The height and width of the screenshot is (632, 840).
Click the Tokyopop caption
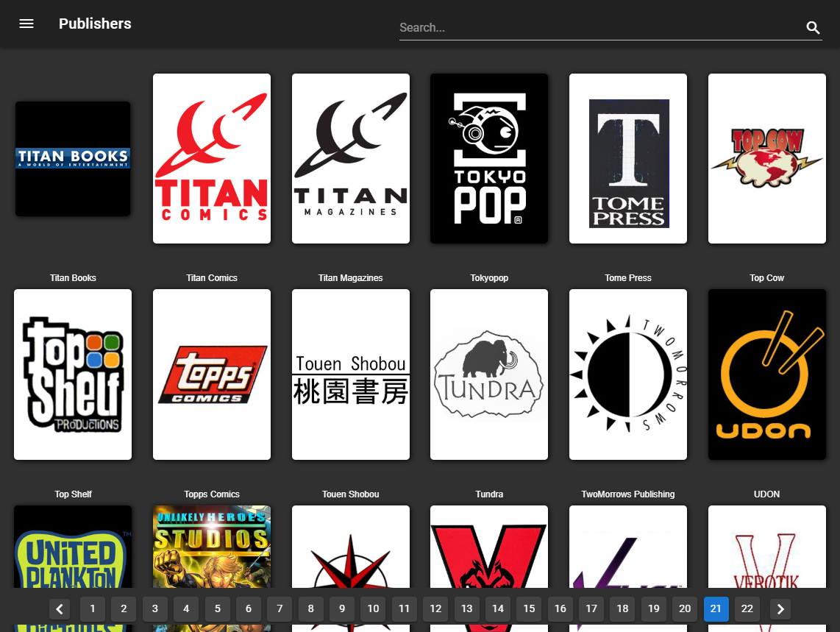489,277
